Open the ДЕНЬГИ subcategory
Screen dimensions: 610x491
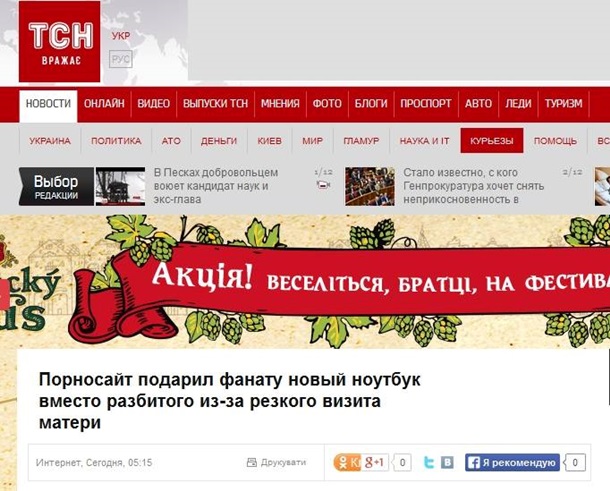219,141
